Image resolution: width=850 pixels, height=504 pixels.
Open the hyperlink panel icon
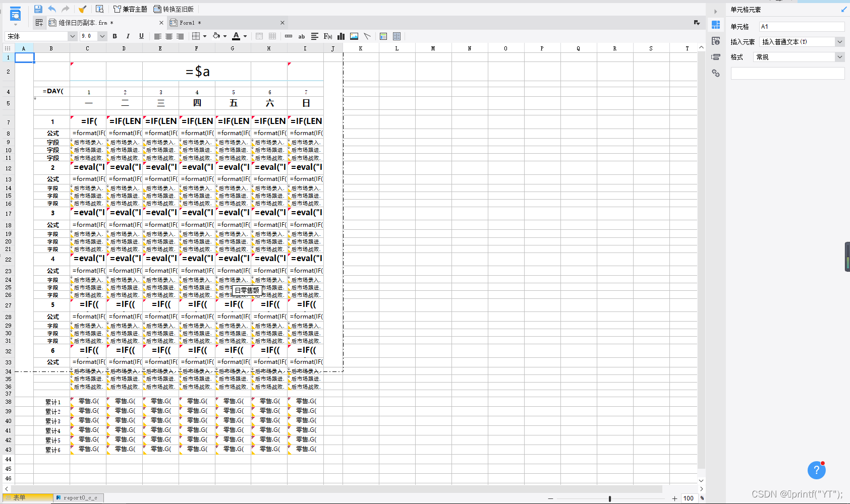click(715, 73)
